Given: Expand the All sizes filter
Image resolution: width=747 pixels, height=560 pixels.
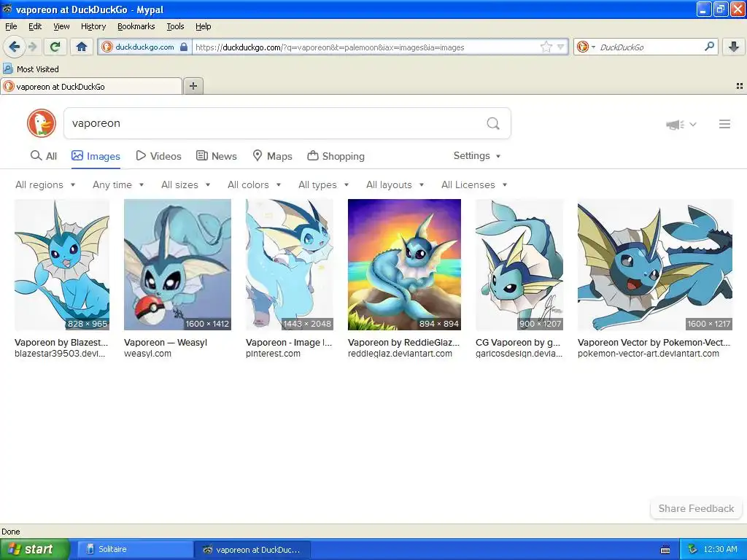Looking at the screenshot, I should (x=186, y=184).
